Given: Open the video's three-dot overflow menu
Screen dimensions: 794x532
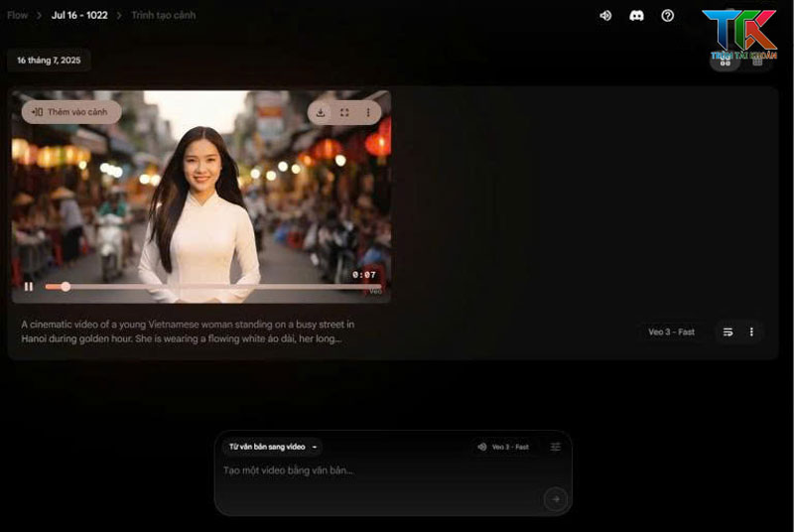Looking at the screenshot, I should 367,112.
